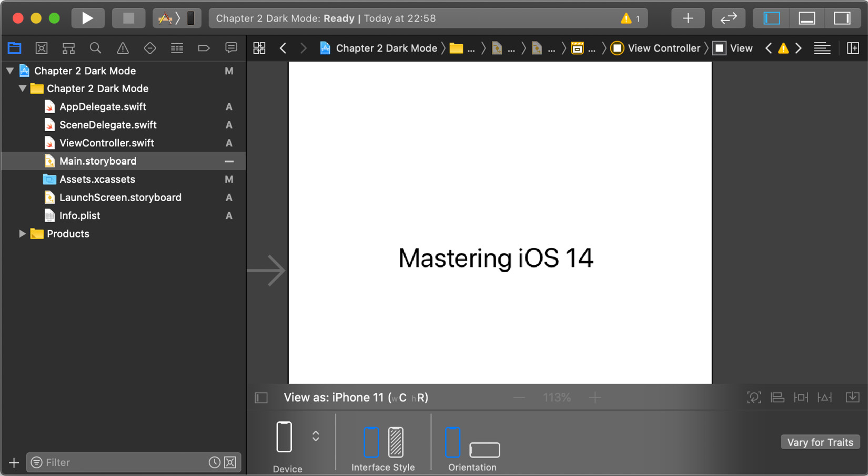The width and height of the screenshot is (868, 476).
Task: Click the 113% zoom level
Action: [x=557, y=398]
